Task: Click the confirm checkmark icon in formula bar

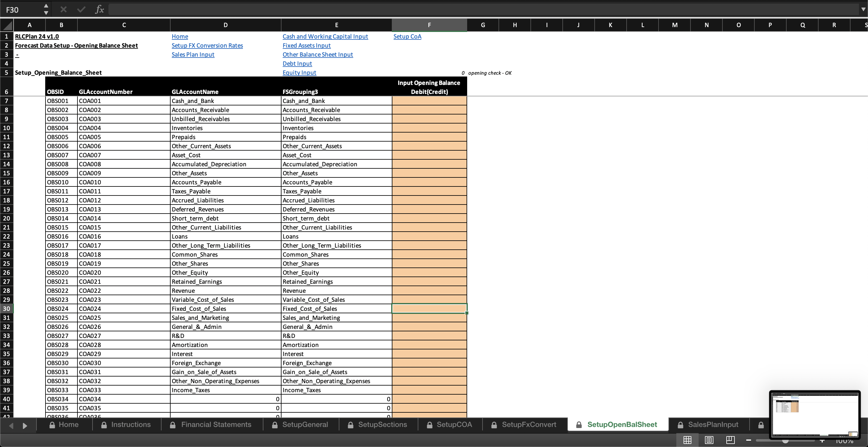Action: 81,9
